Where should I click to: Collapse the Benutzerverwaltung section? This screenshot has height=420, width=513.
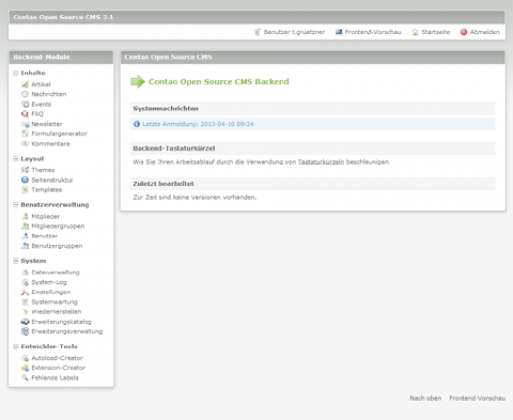click(16, 205)
